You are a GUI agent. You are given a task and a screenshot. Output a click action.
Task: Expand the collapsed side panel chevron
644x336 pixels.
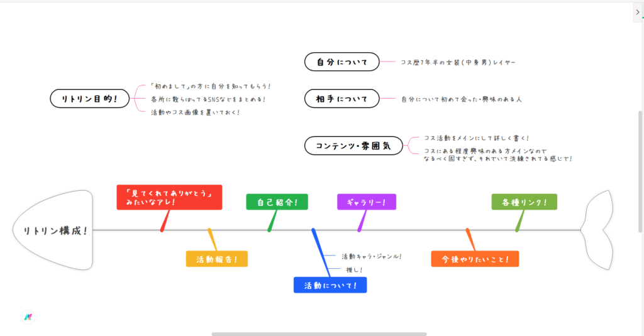point(637,13)
